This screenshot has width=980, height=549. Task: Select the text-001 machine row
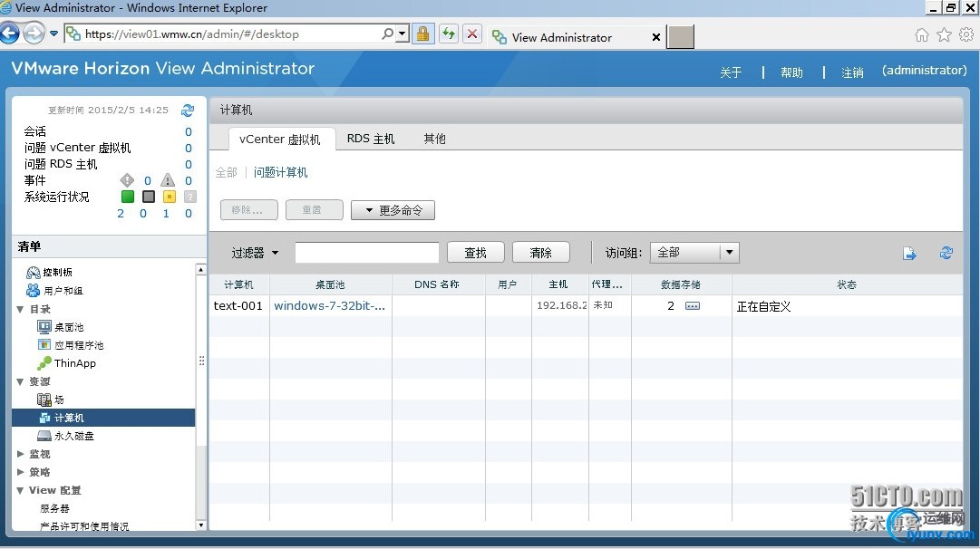click(586, 306)
